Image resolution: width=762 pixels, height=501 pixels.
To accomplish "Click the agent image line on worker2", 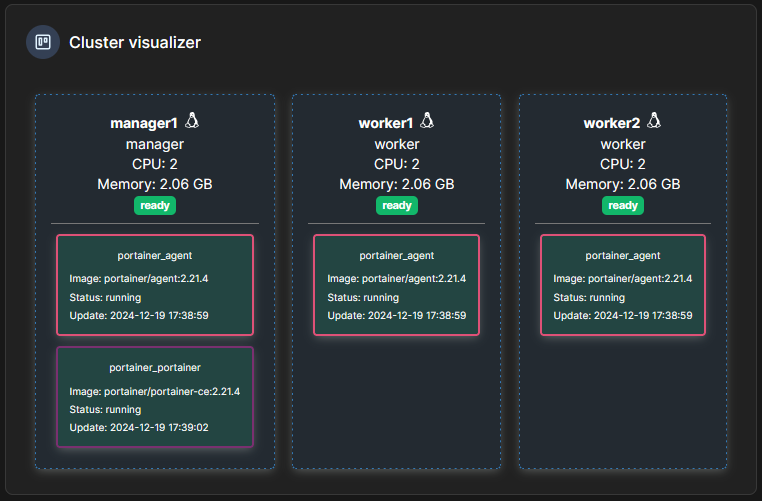I will coord(623,279).
